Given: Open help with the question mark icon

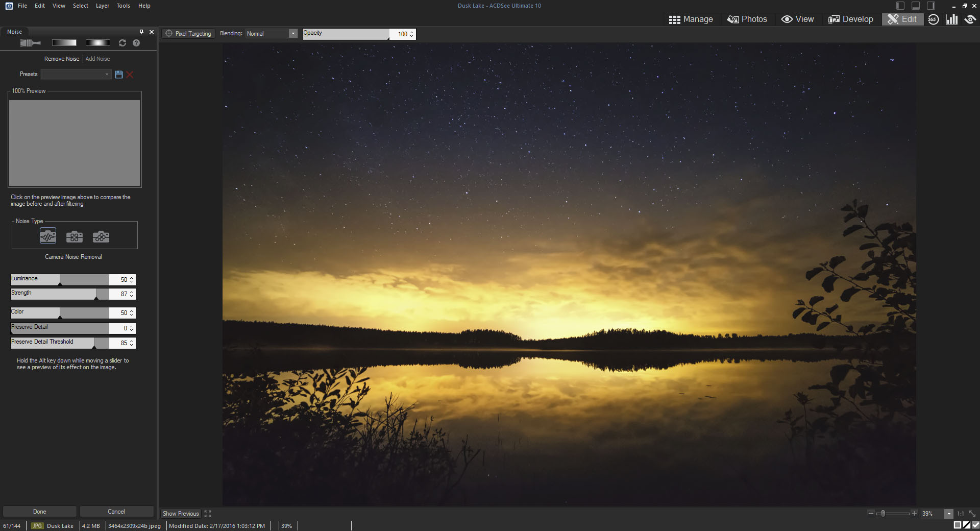Looking at the screenshot, I should pos(136,43).
